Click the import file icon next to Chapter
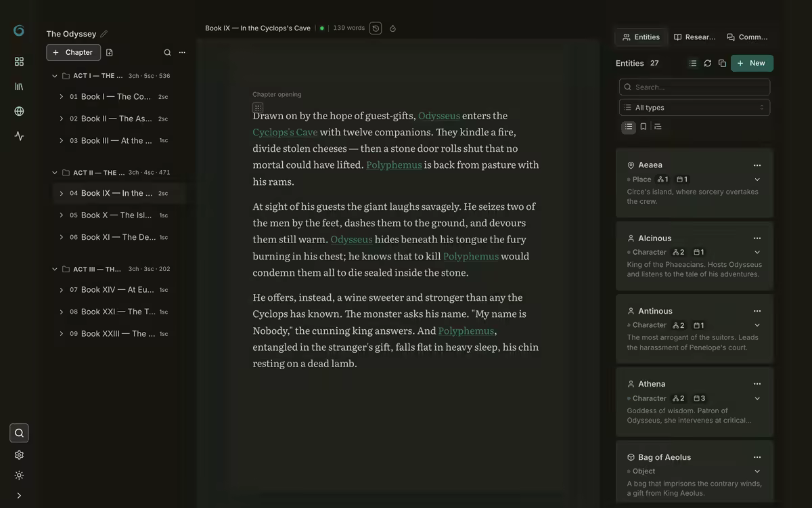Screen dimensions: 812x508 [110, 52]
